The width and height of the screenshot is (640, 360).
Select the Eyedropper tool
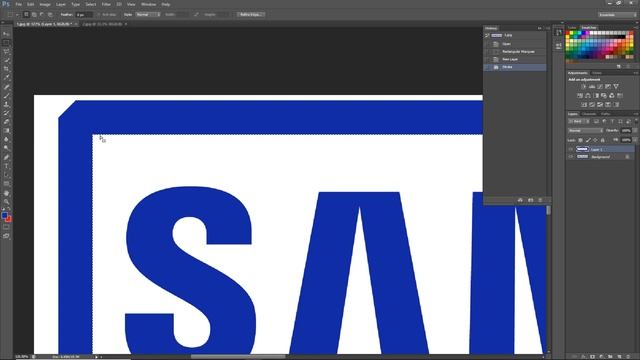tap(6, 78)
